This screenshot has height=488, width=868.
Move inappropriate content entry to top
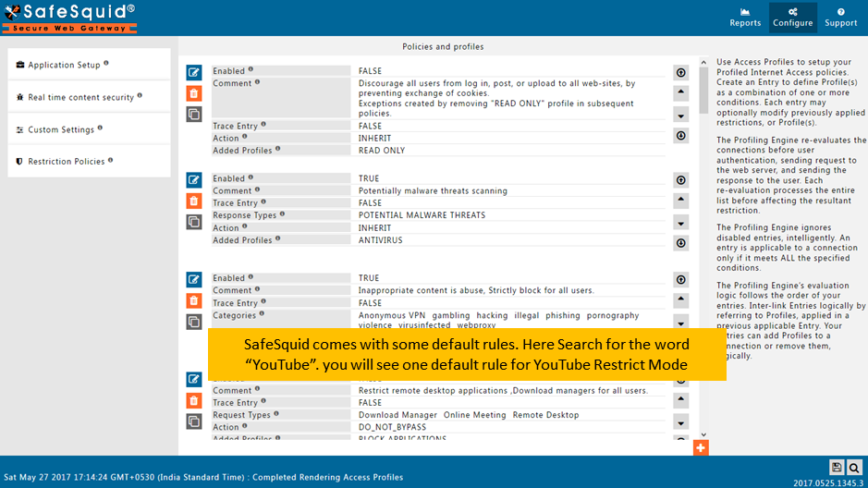pos(681,279)
